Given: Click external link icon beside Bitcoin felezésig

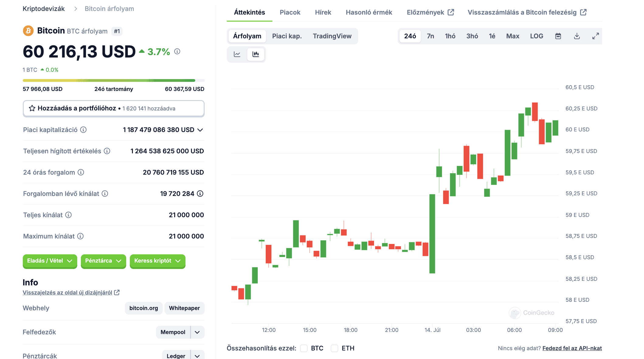Looking at the screenshot, I should 583,12.
